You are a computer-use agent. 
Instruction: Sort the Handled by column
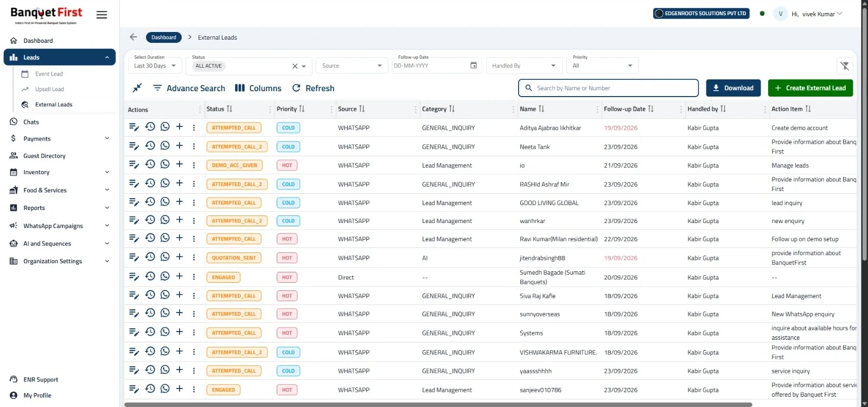[x=723, y=109]
